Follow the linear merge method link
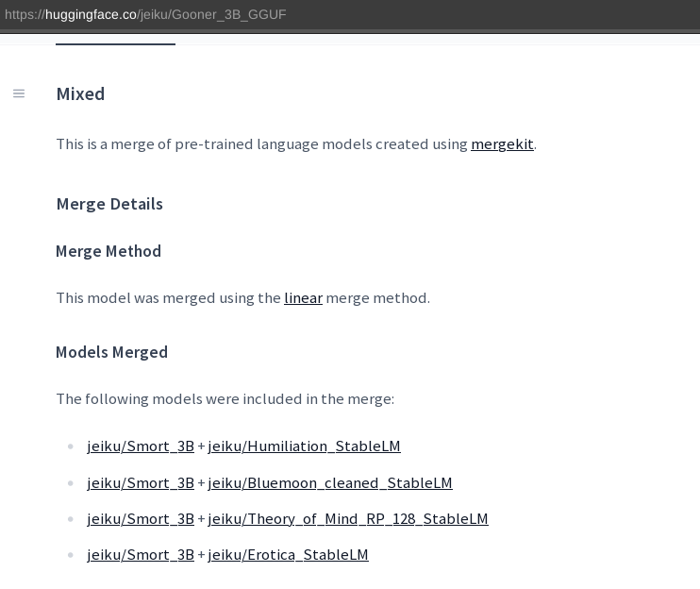This screenshot has width=700, height=589. pyautogui.click(x=303, y=298)
